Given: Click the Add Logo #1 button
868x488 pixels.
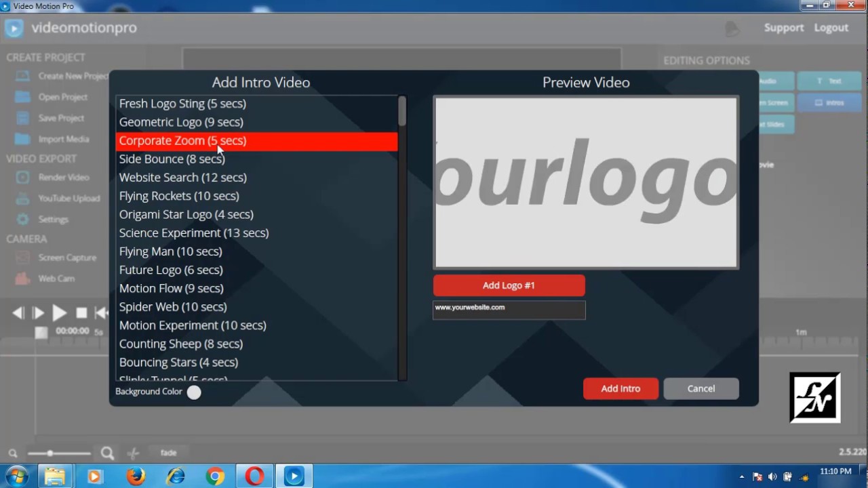Looking at the screenshot, I should tap(509, 285).
